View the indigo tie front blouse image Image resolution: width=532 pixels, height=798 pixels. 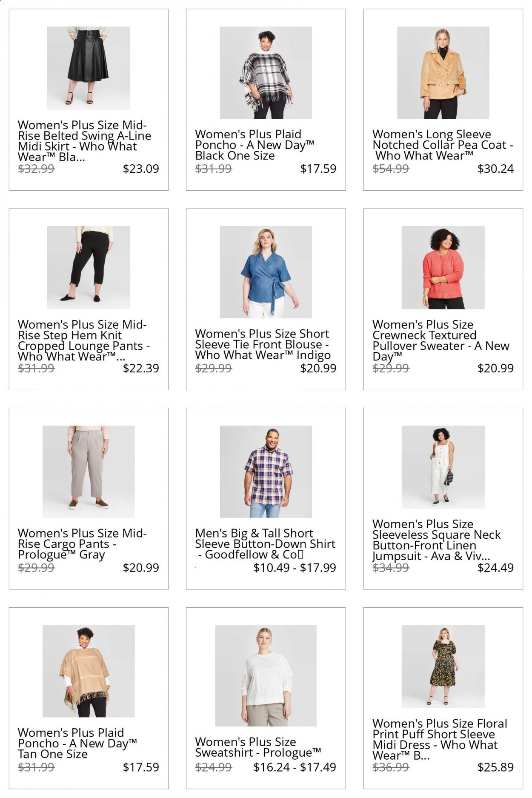pos(266,272)
